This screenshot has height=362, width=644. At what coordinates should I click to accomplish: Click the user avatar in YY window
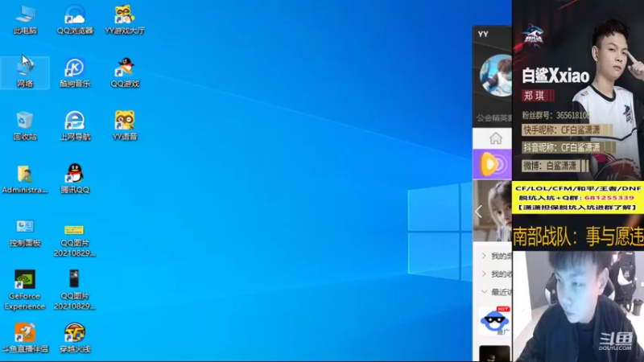(x=496, y=76)
